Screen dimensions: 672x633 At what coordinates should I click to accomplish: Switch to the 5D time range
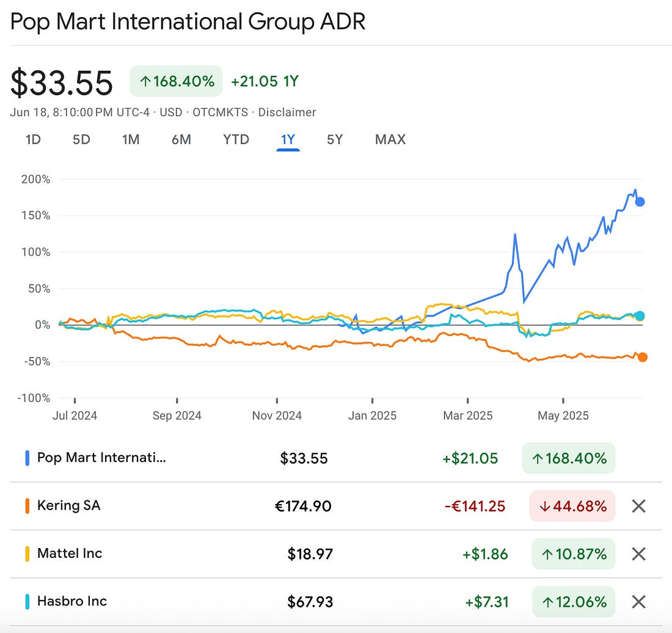pos(81,140)
